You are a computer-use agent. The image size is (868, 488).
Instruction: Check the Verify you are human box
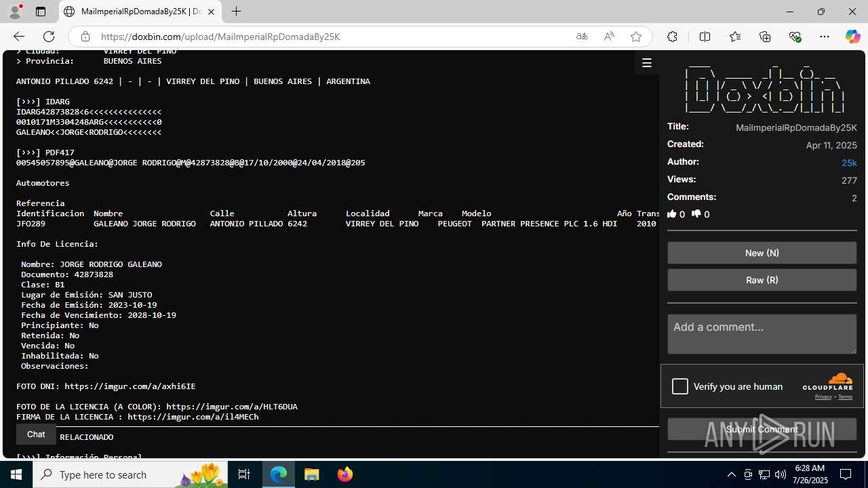[680, 386]
